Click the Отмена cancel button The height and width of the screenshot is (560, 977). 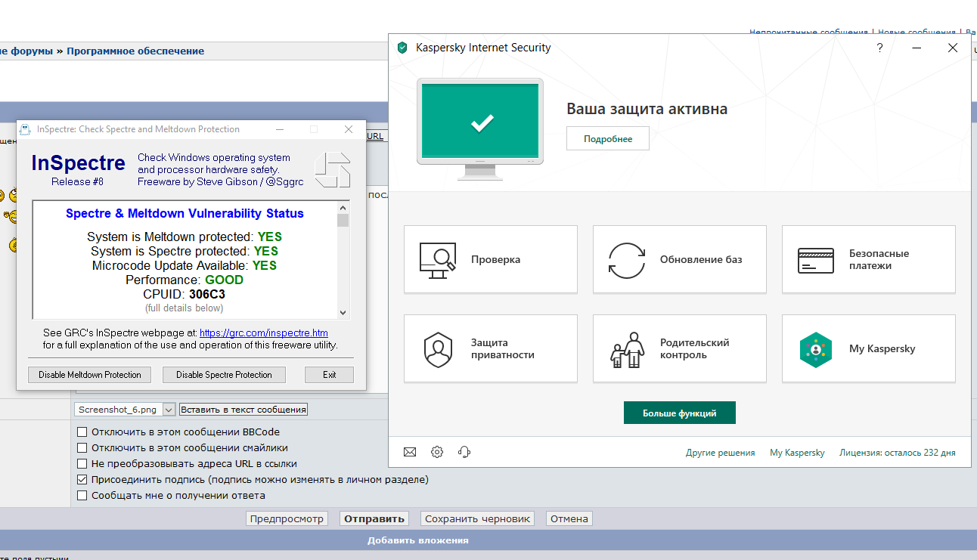pos(569,518)
